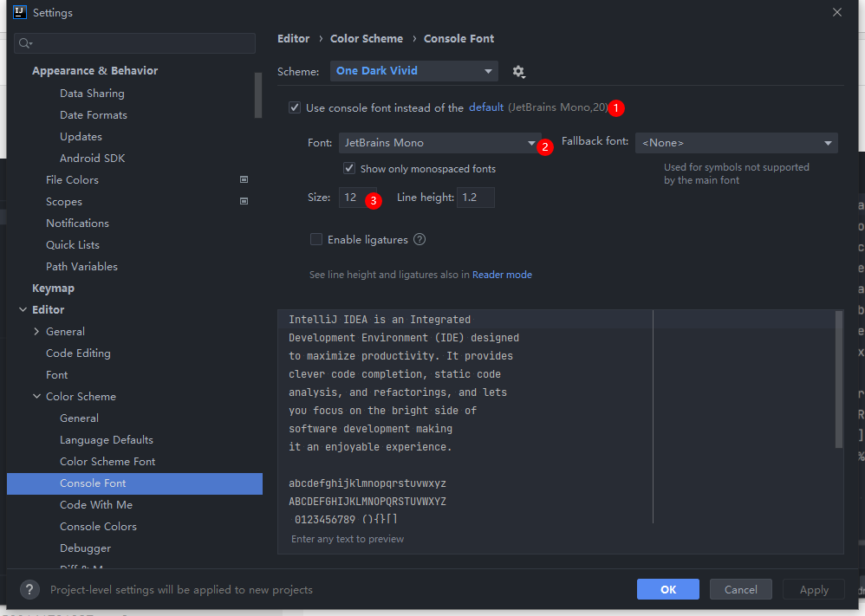
Task: Open the Reader mode link
Action: [502, 275]
